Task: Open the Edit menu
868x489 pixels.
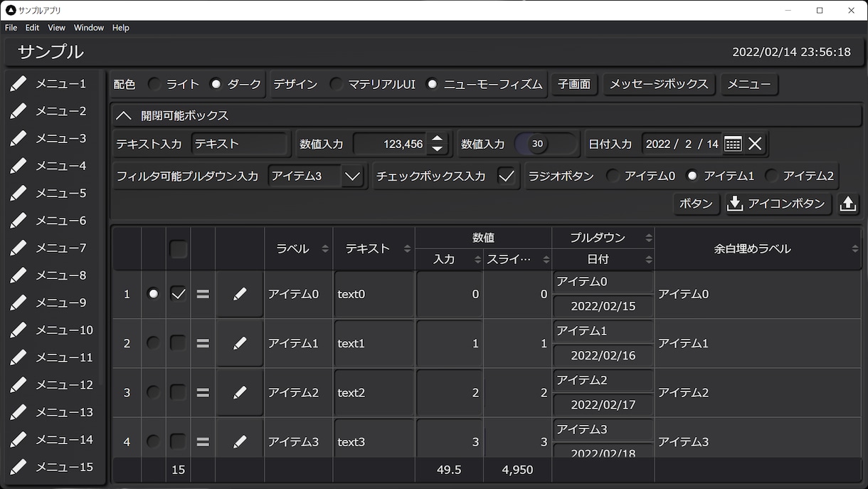Action: point(32,28)
